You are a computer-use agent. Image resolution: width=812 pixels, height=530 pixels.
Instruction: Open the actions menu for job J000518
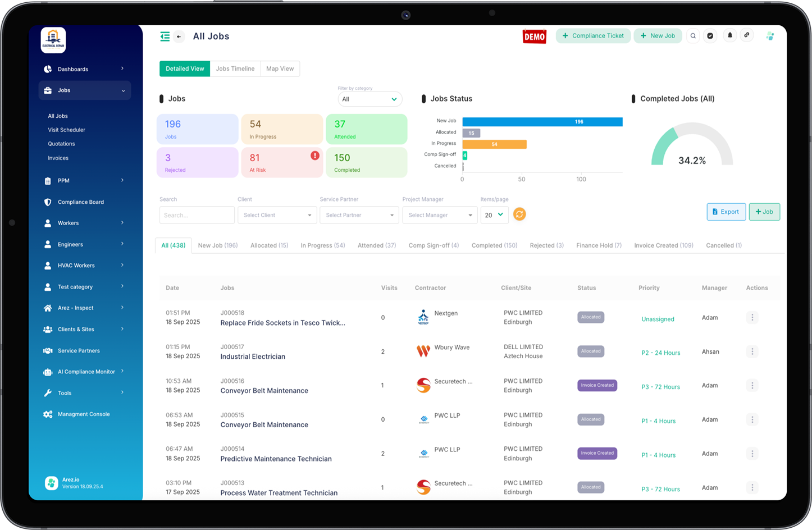pos(752,317)
